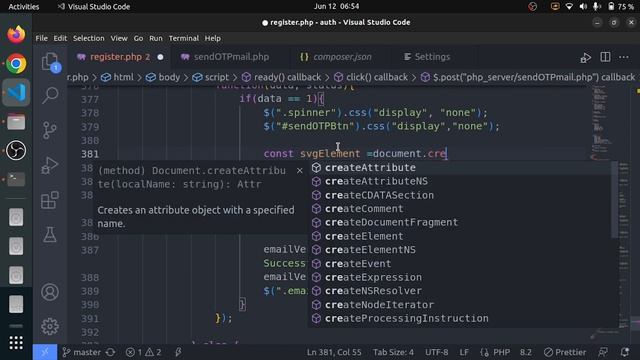Open the Help menu
The height and width of the screenshot is (360, 640).
(x=213, y=38)
